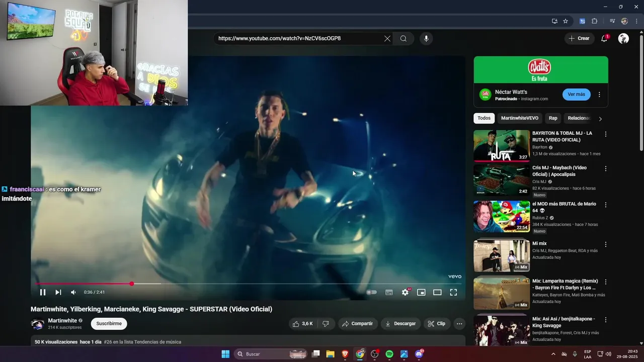Open options for Cris MJ Maybach video
This screenshot has height=362, width=644.
(606, 168)
